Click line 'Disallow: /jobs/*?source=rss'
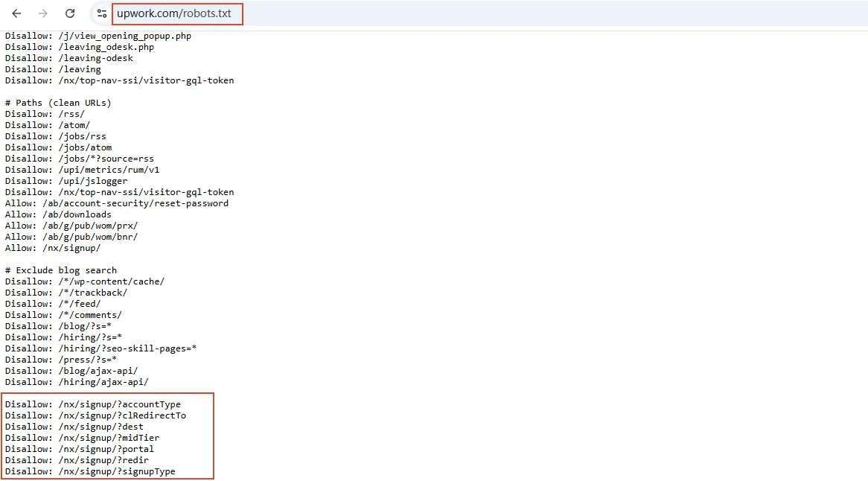The image size is (868, 481). pos(80,159)
